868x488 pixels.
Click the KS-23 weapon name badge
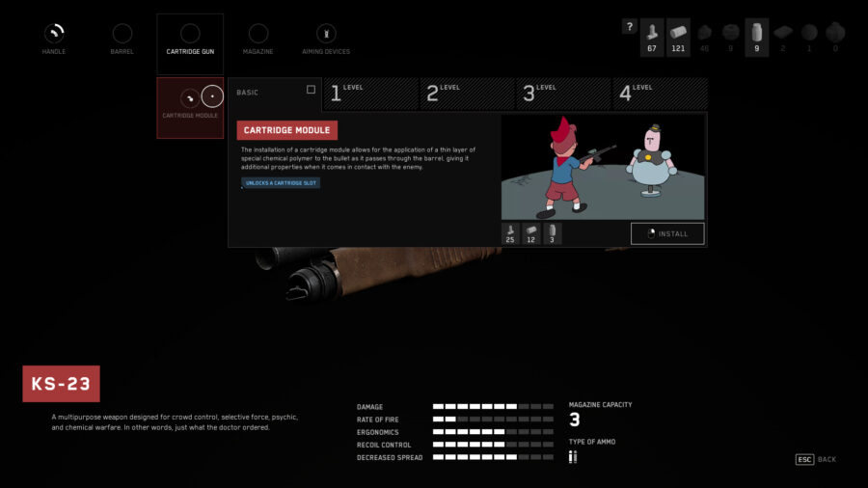[61, 384]
